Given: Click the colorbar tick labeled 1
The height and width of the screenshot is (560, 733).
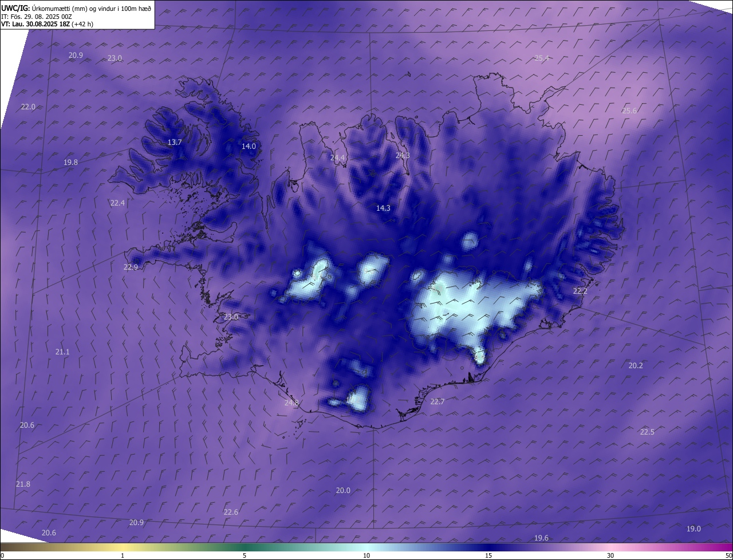Looking at the screenshot, I should click(123, 556).
